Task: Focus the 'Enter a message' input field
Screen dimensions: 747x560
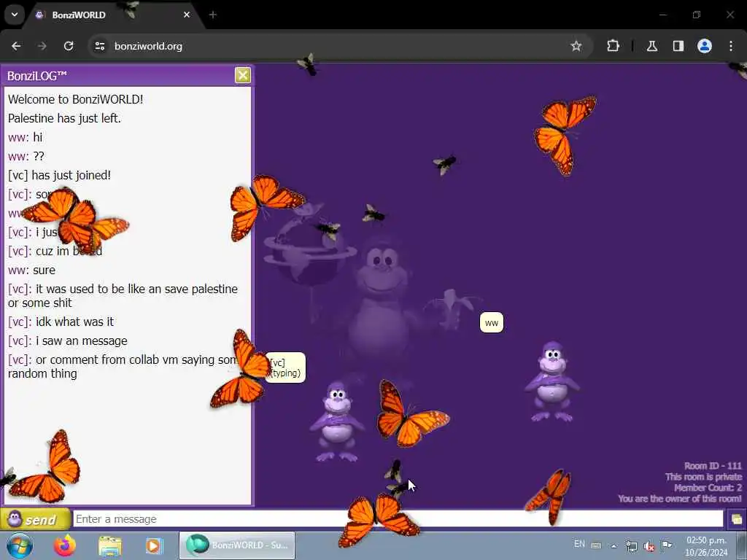Action: (398, 519)
